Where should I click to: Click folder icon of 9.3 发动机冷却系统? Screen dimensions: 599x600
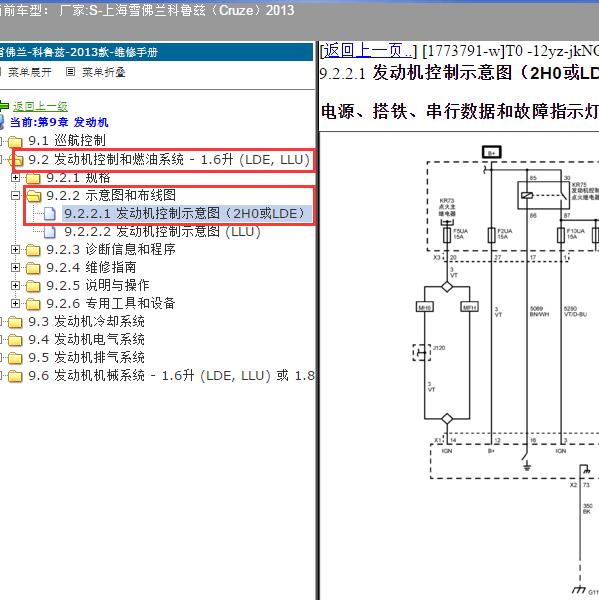point(15,322)
